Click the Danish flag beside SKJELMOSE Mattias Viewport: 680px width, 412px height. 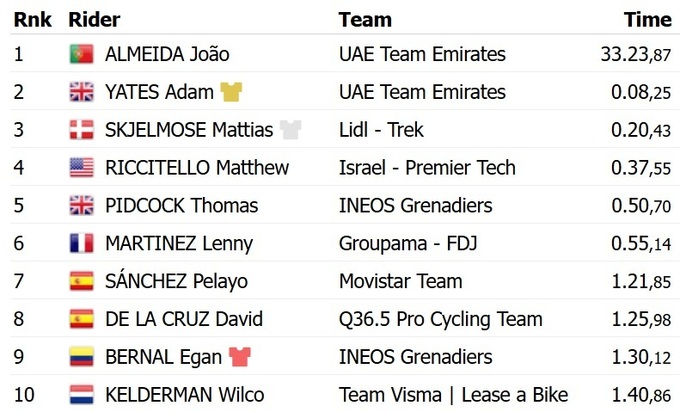[x=81, y=130]
